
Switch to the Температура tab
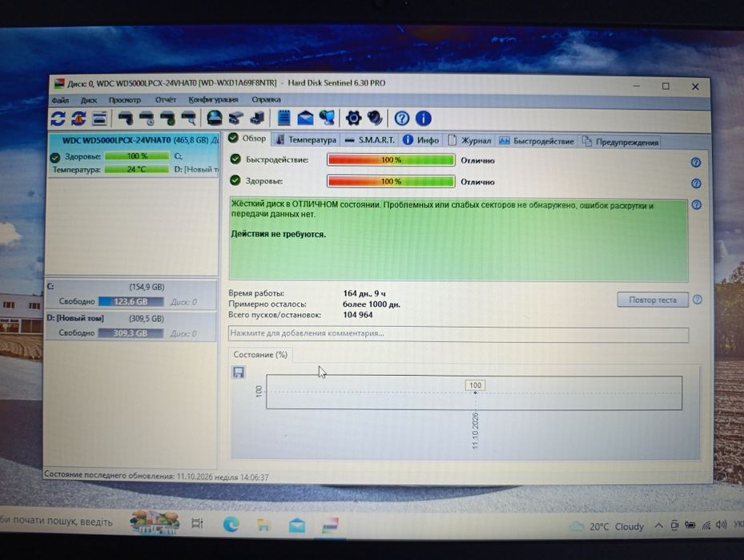tap(306, 139)
